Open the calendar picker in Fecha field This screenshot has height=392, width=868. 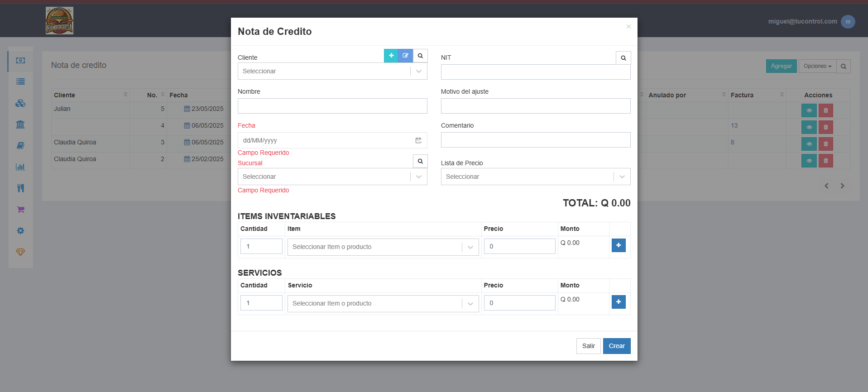point(418,140)
